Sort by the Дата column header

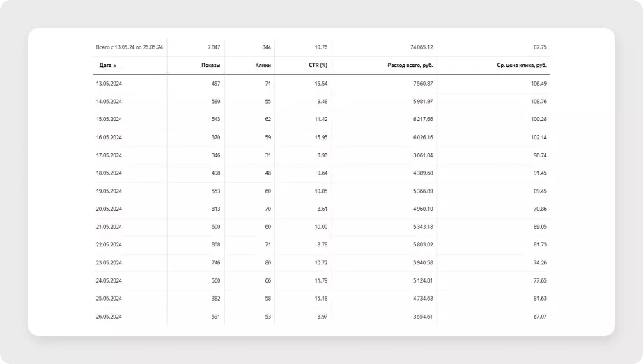[105, 65]
